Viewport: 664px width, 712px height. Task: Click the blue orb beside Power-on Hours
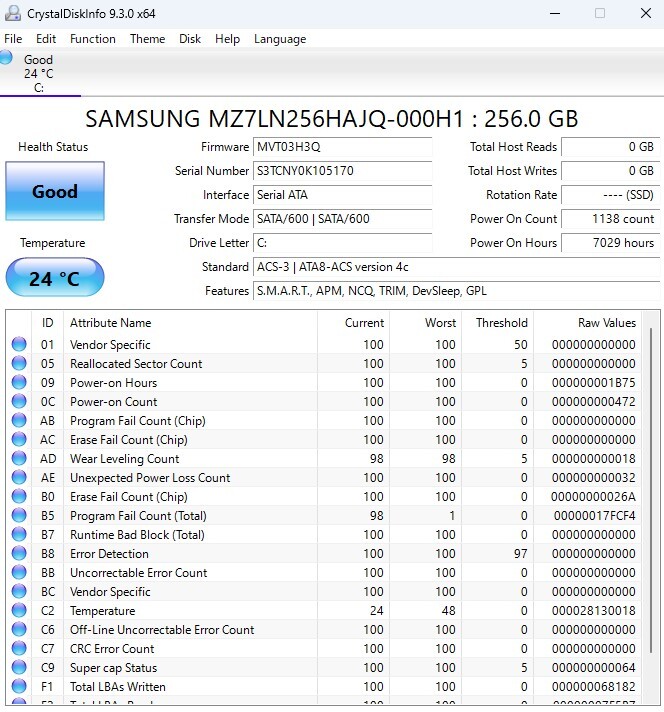pos(19,383)
